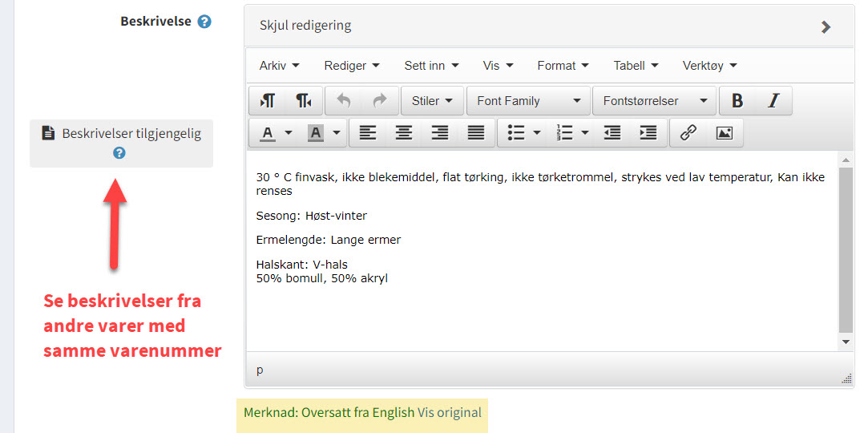
Task: Click the left-to-right text direction icon
Action: pyautogui.click(x=268, y=101)
